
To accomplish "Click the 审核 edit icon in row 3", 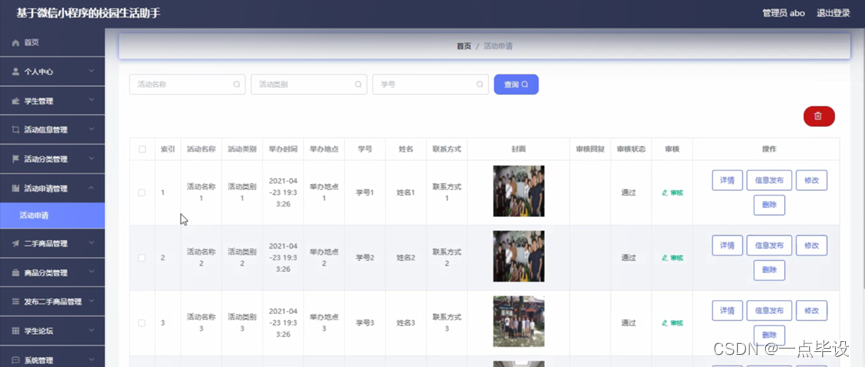I will [665, 323].
